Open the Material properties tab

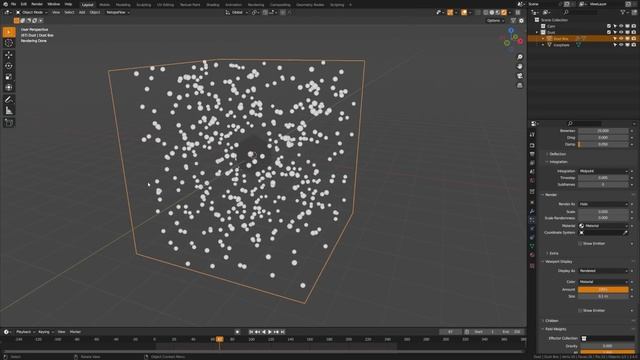click(x=532, y=255)
